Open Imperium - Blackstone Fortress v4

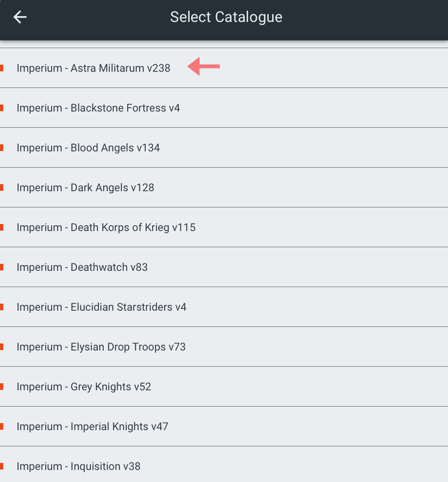(224, 108)
